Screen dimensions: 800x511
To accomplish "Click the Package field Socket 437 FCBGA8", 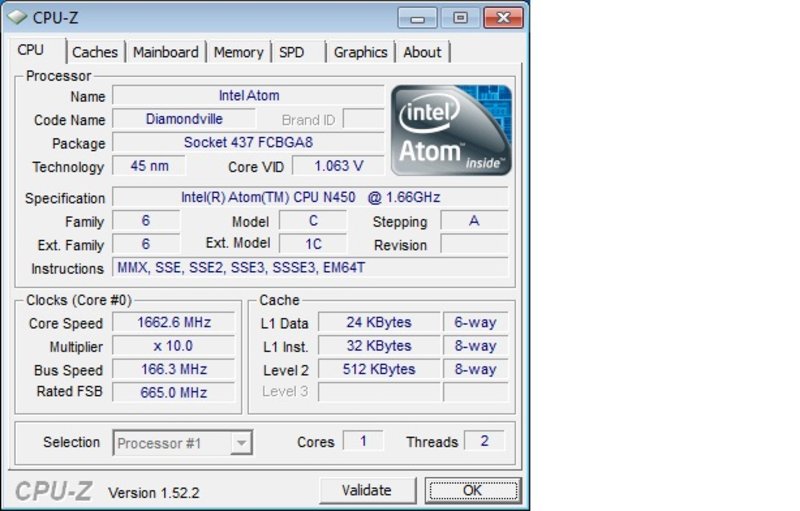I will (x=248, y=142).
